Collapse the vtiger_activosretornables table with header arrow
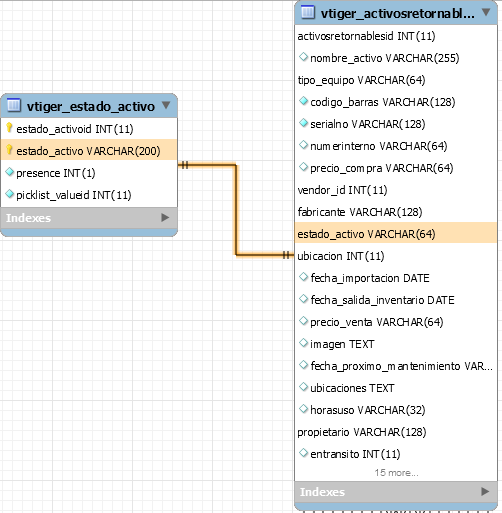This screenshot has width=502, height=513. pos(486,12)
